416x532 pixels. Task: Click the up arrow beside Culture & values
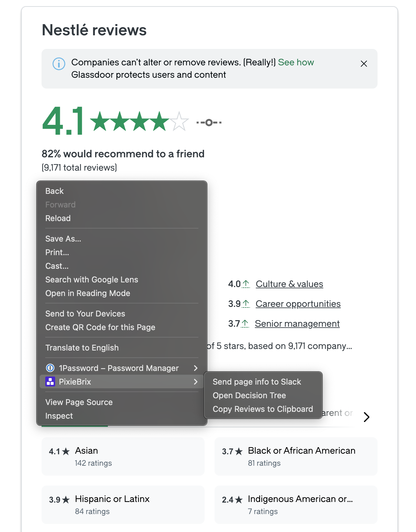pos(246,284)
